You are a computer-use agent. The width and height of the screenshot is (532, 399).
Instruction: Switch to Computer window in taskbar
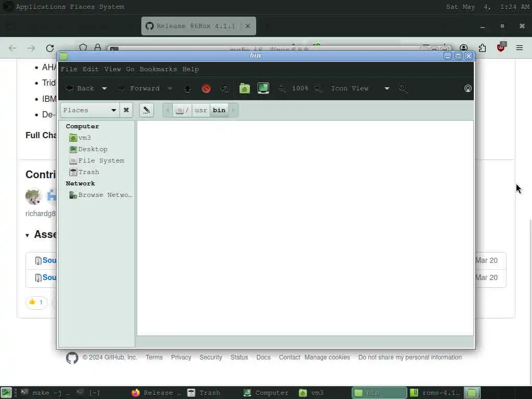pyautogui.click(x=267, y=393)
